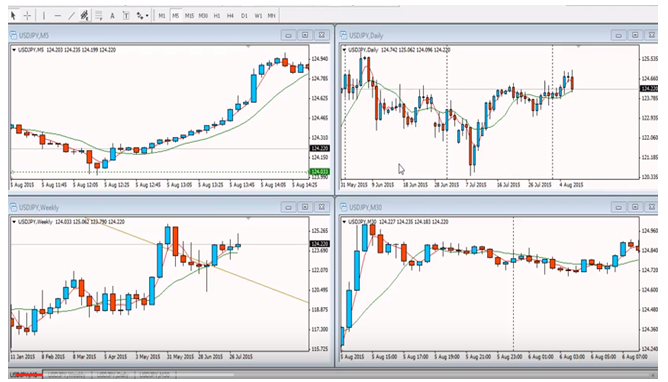Image resolution: width=668 pixels, height=382 pixels.
Task: Select the Cursor arrow tool
Action: coord(13,16)
